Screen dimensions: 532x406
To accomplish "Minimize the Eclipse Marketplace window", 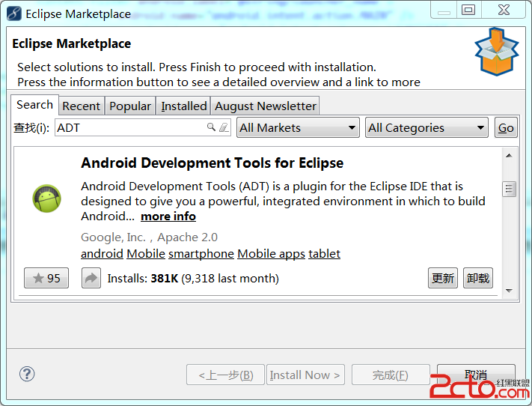I will [444, 10].
